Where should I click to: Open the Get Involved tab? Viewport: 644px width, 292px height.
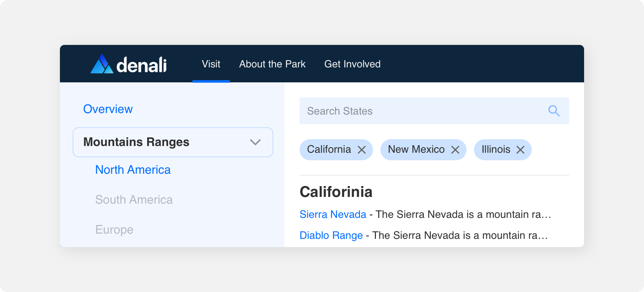pyautogui.click(x=352, y=64)
